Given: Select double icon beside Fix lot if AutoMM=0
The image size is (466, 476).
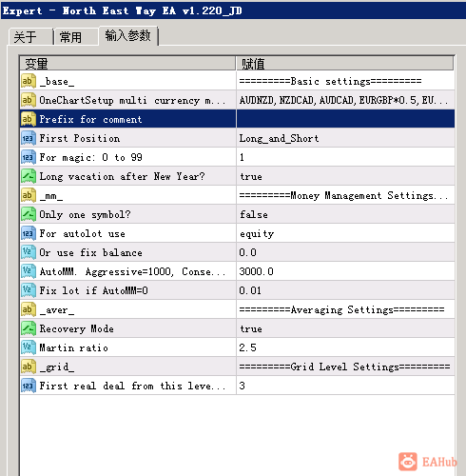Looking at the screenshot, I should coord(29,290).
